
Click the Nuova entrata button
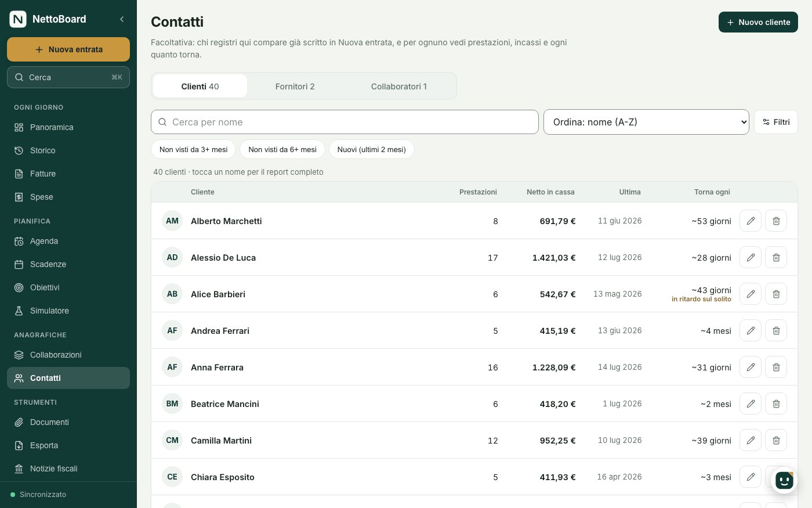(x=68, y=49)
